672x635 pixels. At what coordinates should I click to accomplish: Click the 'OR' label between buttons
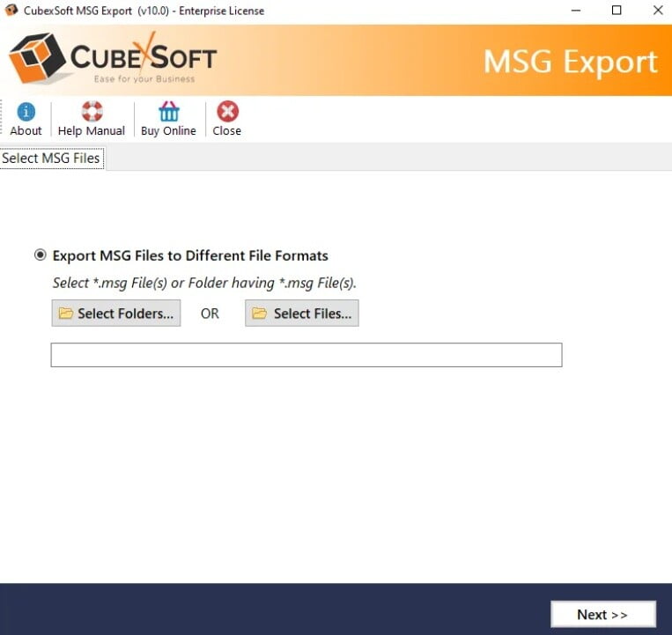(x=210, y=314)
